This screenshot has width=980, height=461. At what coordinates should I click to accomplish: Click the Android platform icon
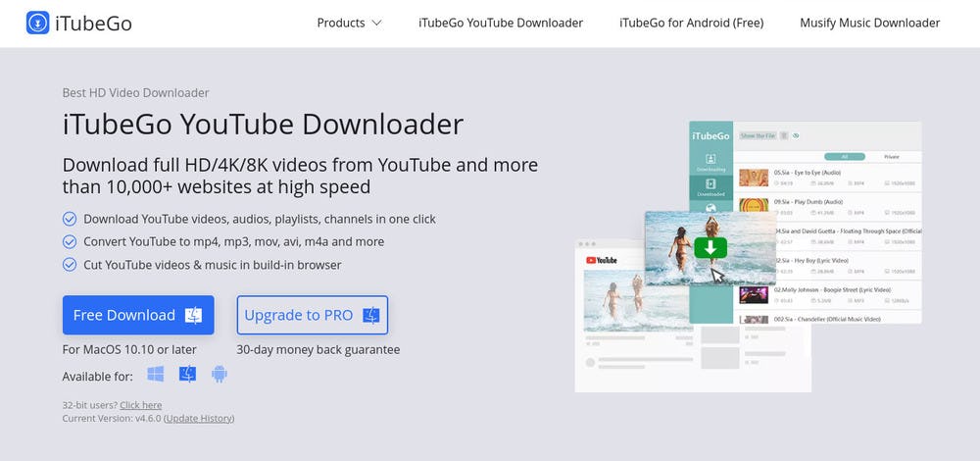tap(219, 374)
